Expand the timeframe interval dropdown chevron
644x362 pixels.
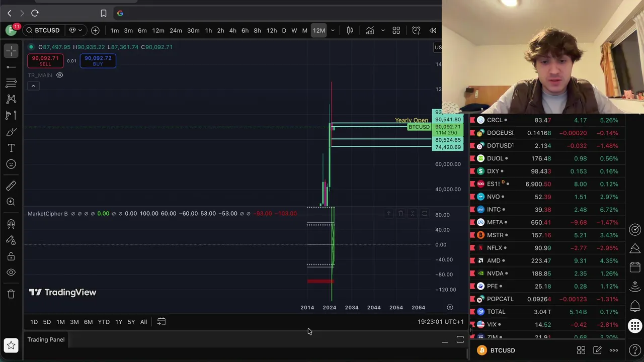[x=333, y=31]
